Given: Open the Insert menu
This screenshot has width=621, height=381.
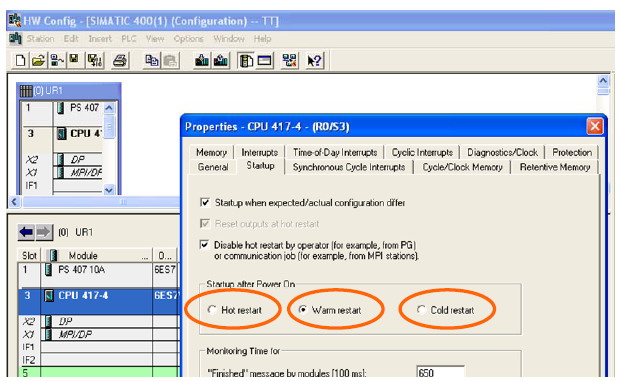Looking at the screenshot, I should point(100,39).
